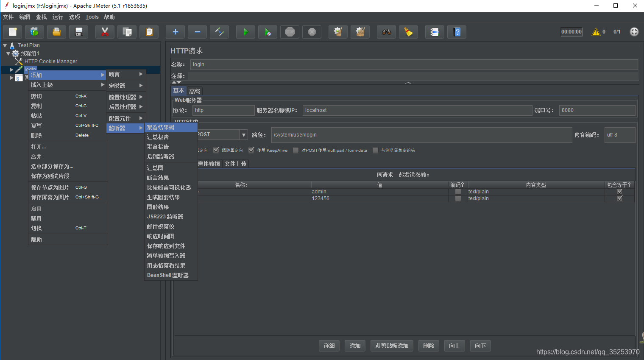Toggle 包含等于? in admin row
The width and height of the screenshot is (644, 360).
pyautogui.click(x=620, y=192)
